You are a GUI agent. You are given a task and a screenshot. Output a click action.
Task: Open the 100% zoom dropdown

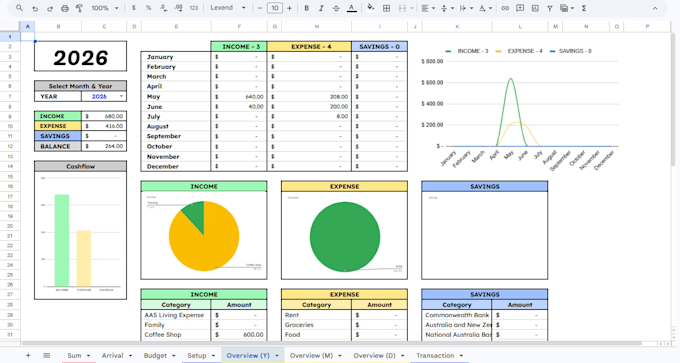click(x=105, y=8)
